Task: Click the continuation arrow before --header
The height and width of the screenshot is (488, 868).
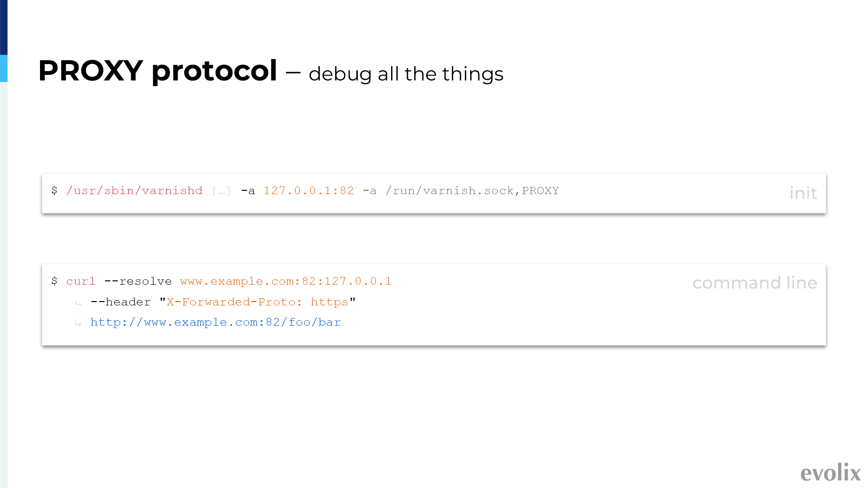Action: pyautogui.click(x=78, y=303)
